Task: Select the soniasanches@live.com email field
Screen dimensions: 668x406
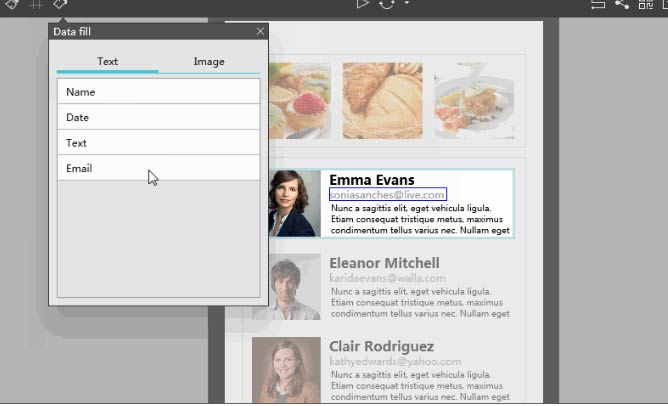Action: (387, 195)
